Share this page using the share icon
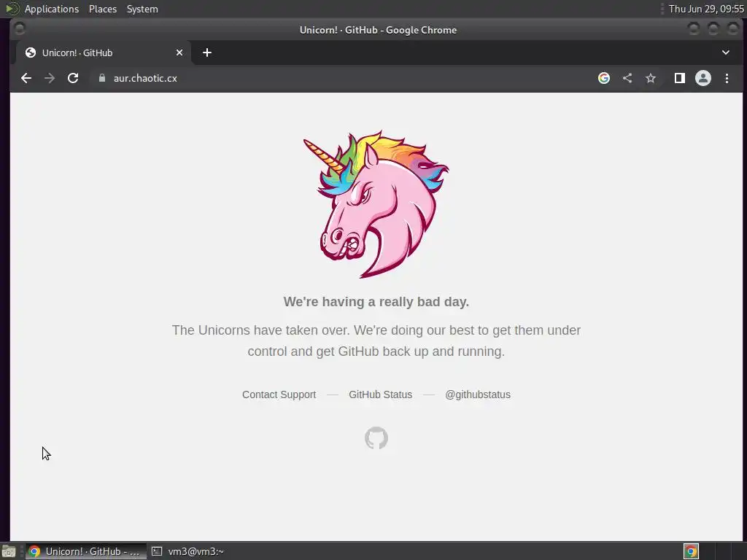This screenshot has width=747, height=560. point(627,78)
